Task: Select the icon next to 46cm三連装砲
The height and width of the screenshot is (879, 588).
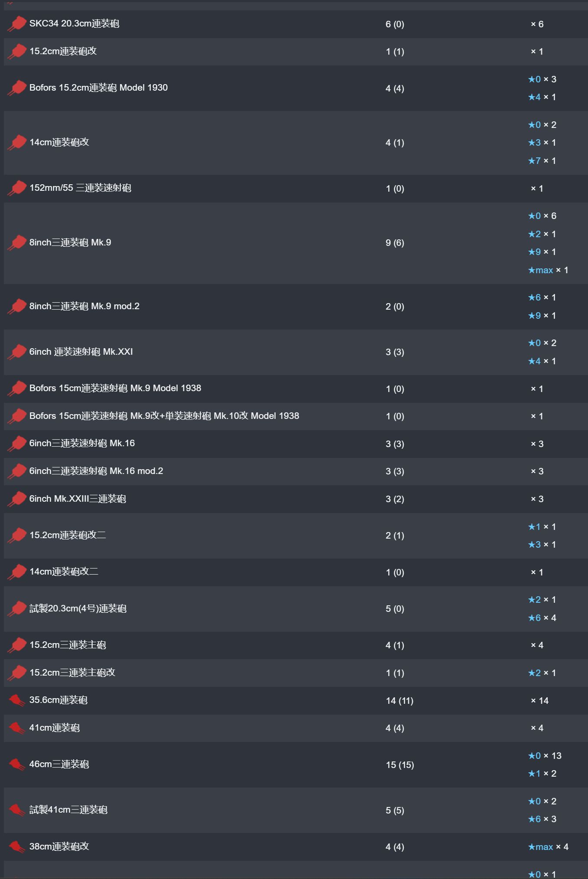Action: point(17,764)
